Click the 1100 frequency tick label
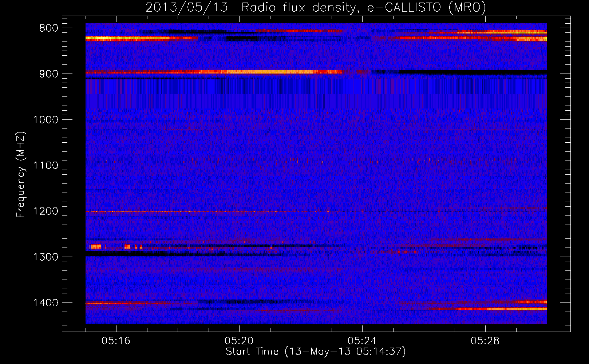Viewport: 589px width, 364px height. click(x=46, y=166)
